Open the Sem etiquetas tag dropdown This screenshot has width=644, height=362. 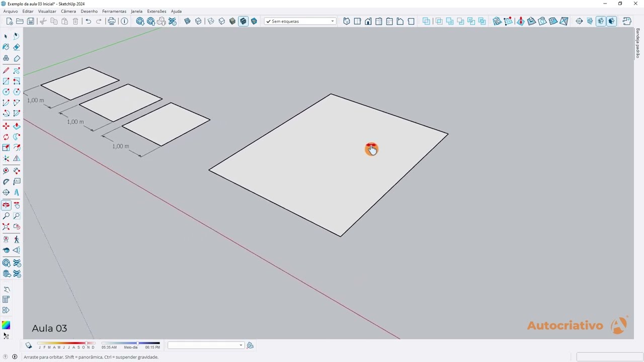coord(300,21)
